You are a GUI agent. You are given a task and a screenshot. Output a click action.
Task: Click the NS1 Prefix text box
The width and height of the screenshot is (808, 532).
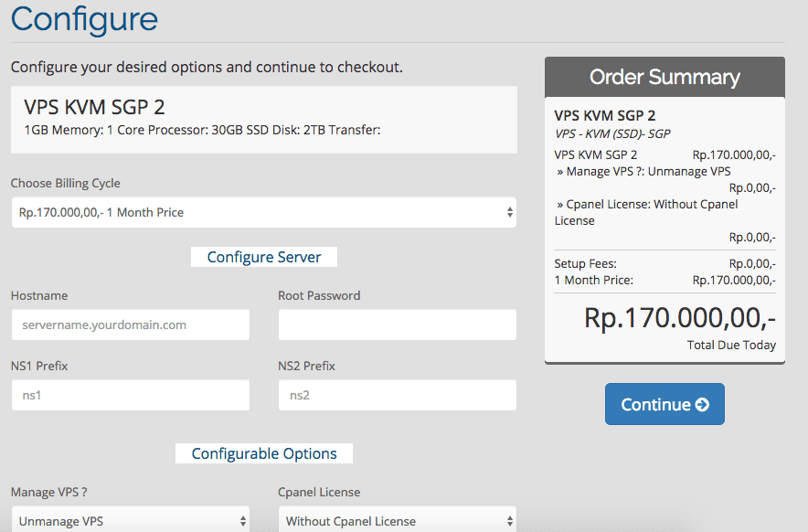130,395
